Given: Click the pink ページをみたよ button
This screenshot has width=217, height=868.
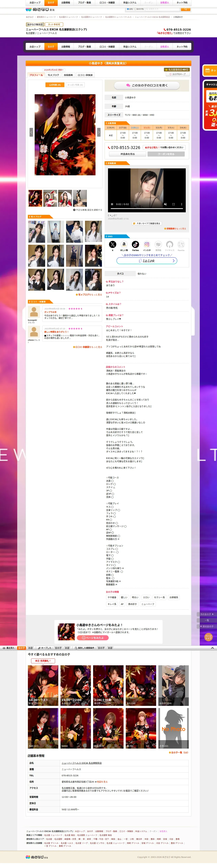Looking at the screenshot, I should pos(93,637).
